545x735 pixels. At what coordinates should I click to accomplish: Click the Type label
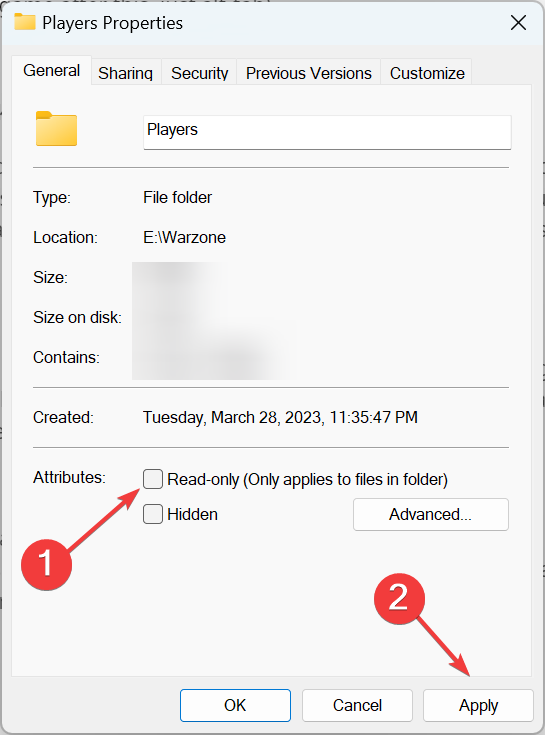52,197
